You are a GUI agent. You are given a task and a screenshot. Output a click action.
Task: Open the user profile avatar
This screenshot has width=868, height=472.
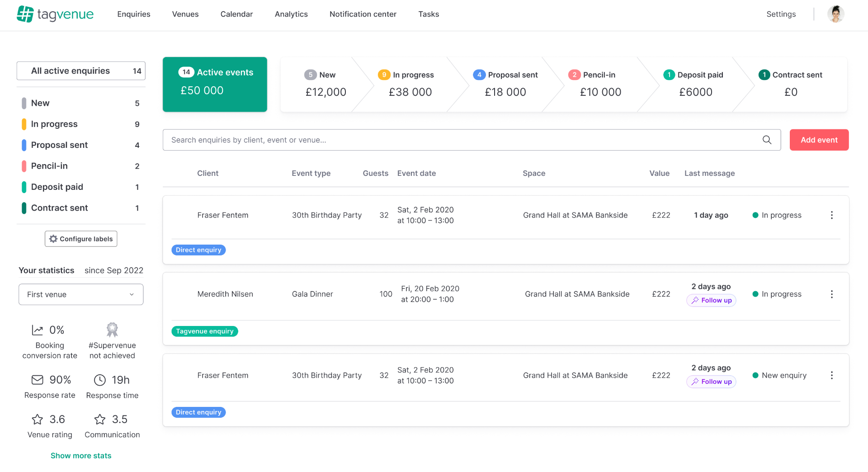coord(835,14)
